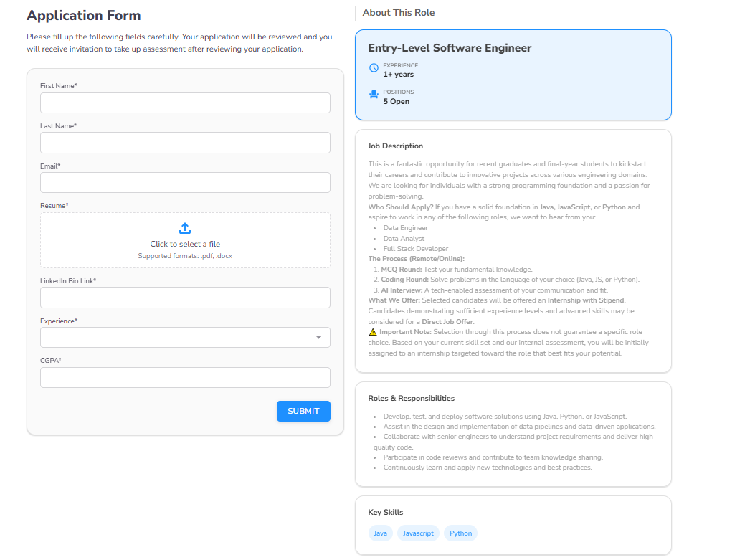Select the Email field
This screenshot has width=755, height=560.
point(185,182)
